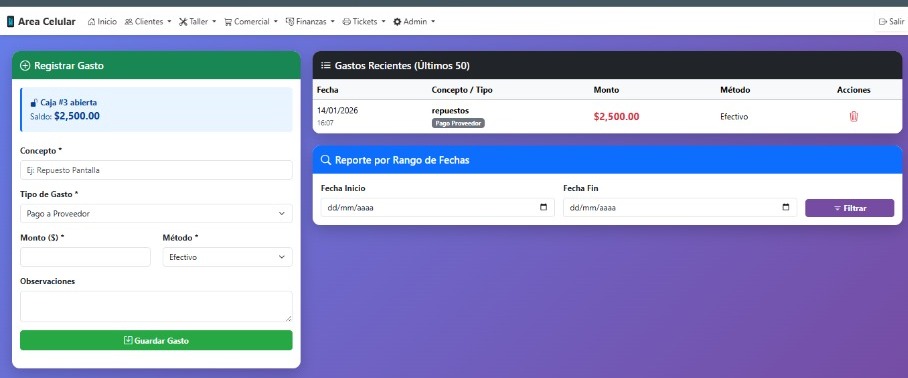
Task: Click into the Observaciones text area
Action: pyautogui.click(x=156, y=306)
